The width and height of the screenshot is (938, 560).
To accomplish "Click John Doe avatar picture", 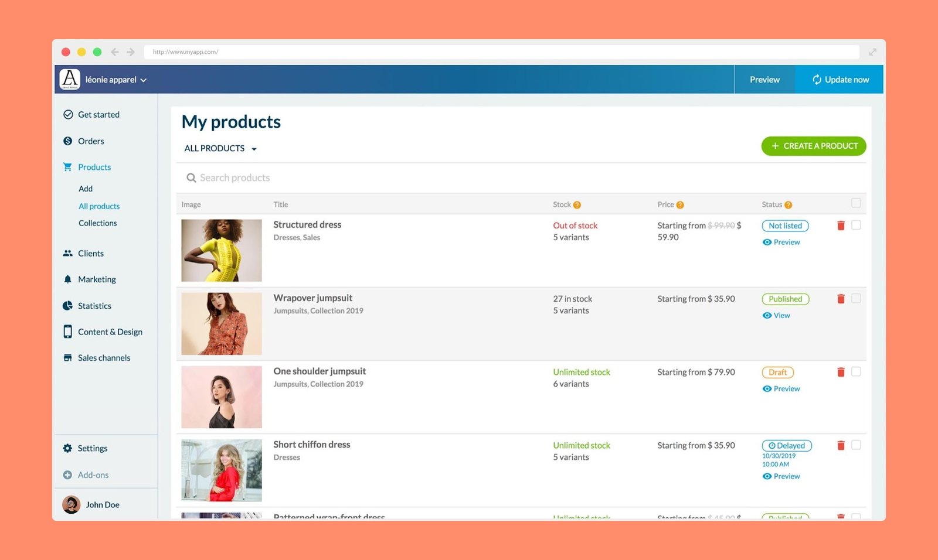I will (x=72, y=504).
